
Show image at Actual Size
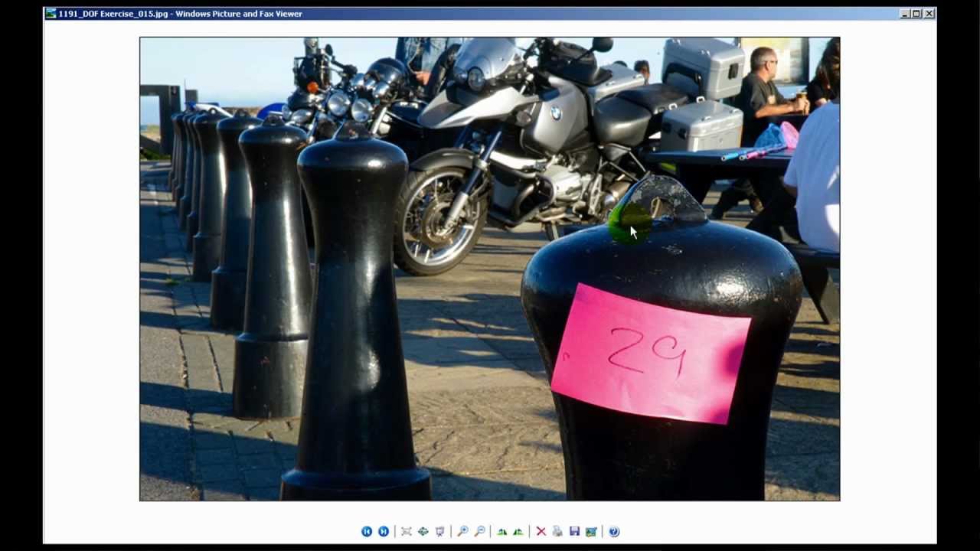[x=423, y=531]
